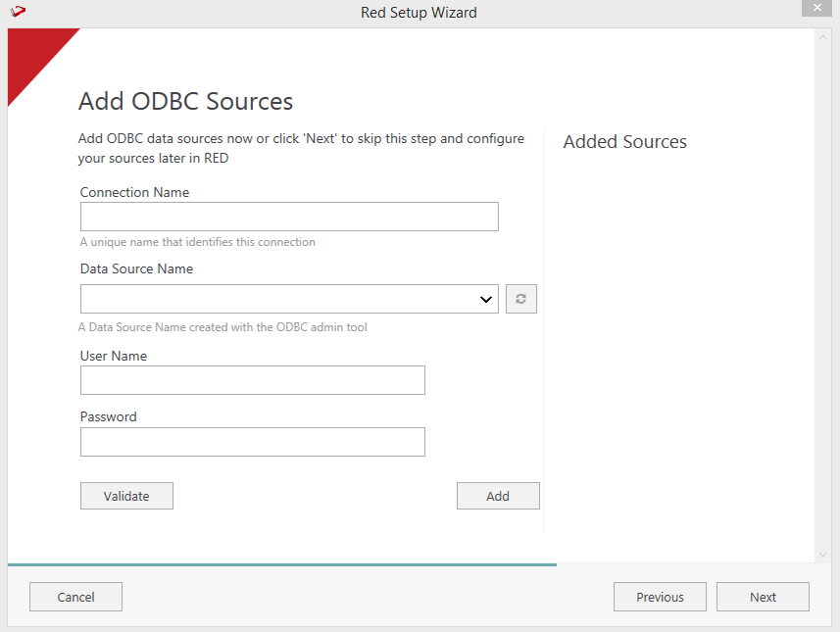Viewport: 840px width, 632px height.
Task: Expand the Data Source Name dropdown arrow
Action: (486, 299)
